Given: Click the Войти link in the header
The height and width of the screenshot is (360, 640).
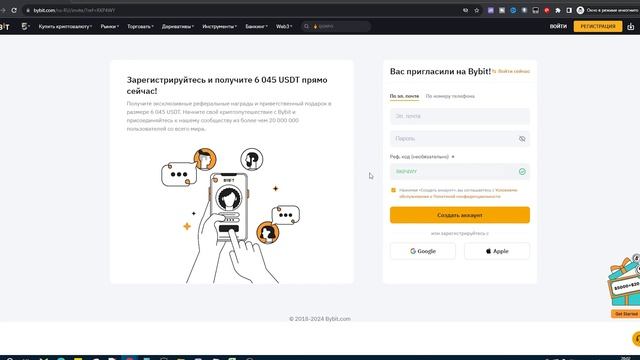Looking at the screenshot, I should pos(558,26).
